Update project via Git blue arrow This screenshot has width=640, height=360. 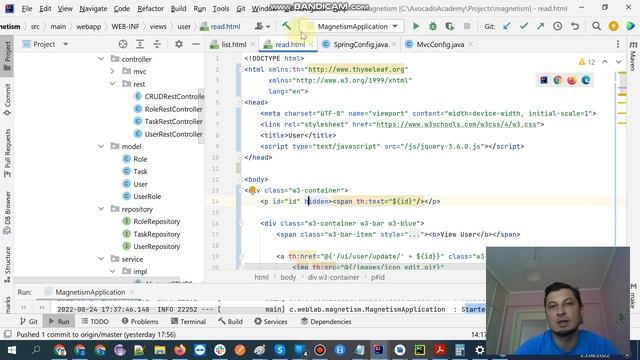[507, 27]
